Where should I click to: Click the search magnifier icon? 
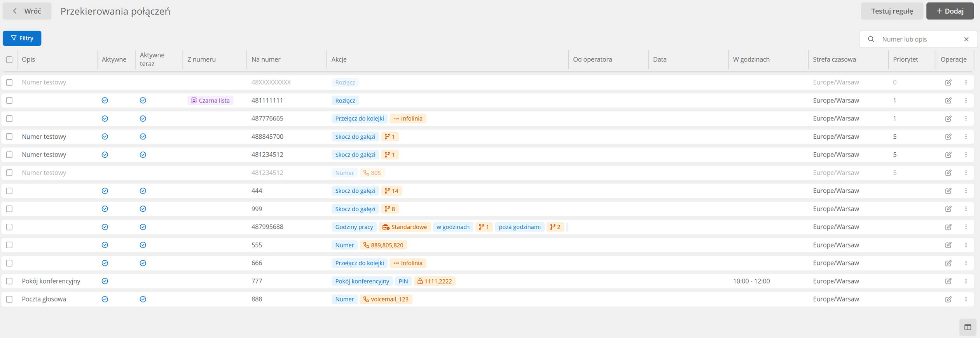(x=871, y=39)
